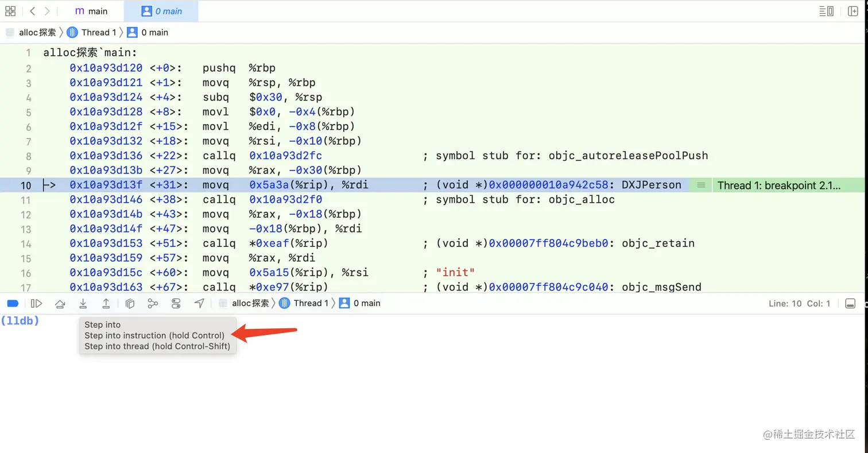Click address 0x10a93d121 on line 3
Screen dimensions: 868x453
(x=106, y=83)
